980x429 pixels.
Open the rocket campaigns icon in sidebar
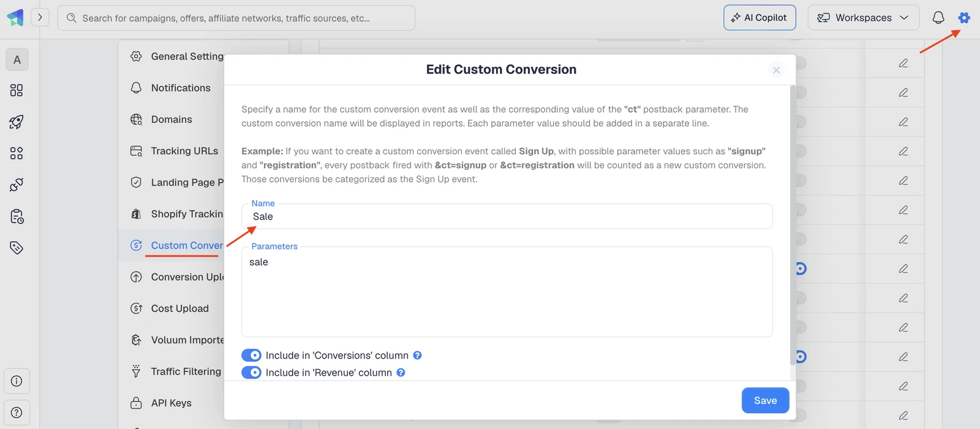click(x=17, y=122)
